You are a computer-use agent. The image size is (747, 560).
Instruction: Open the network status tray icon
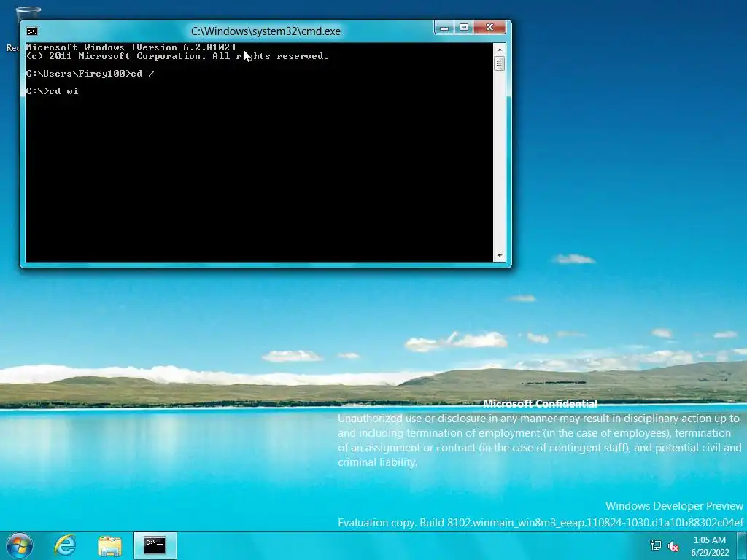[x=656, y=545]
